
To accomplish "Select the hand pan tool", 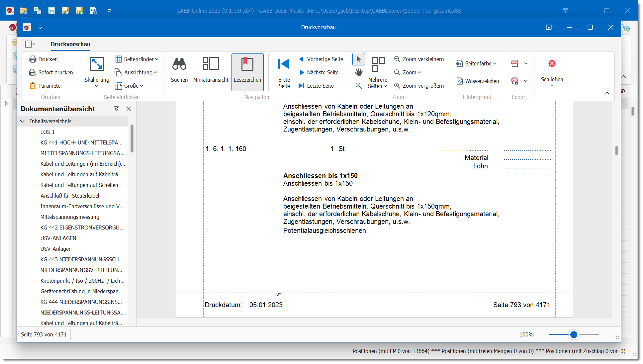I will click(x=358, y=72).
